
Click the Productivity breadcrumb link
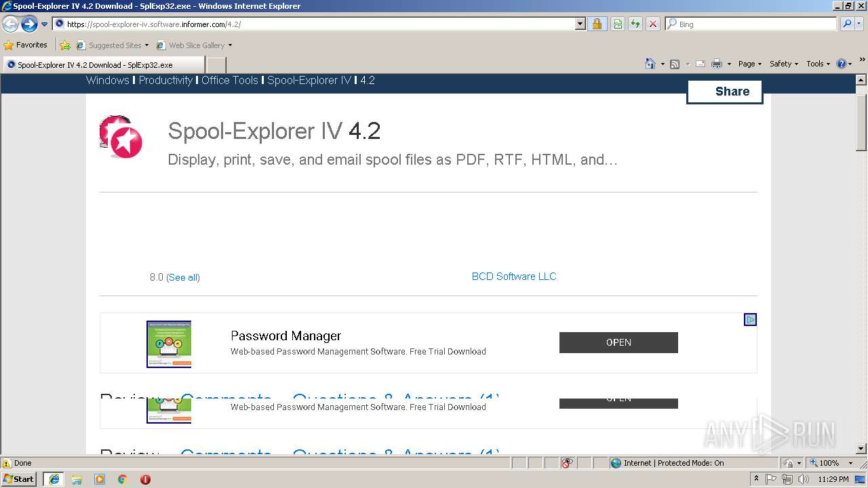[x=165, y=80]
